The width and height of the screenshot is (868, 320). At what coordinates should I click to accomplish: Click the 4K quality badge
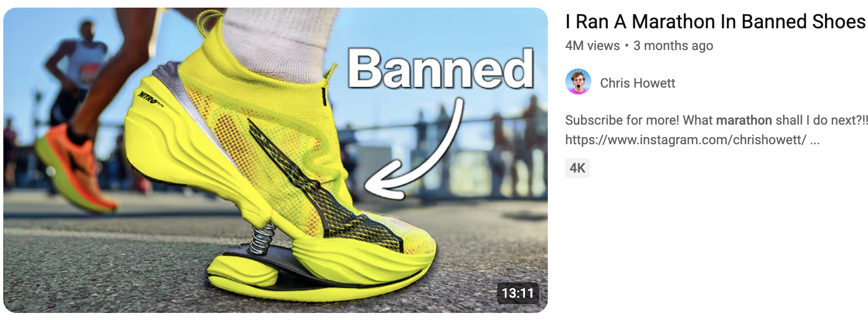[x=577, y=168]
